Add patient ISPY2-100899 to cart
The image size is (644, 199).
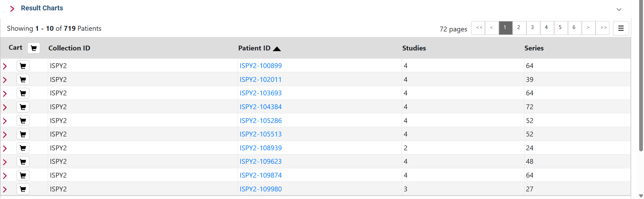(23, 66)
